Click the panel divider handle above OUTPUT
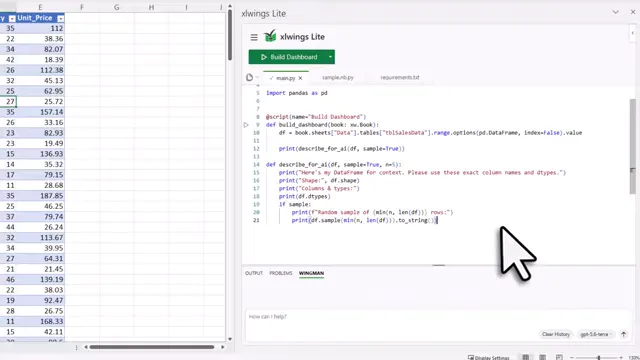Screen dimensions: 640x360 [x=438, y=265]
